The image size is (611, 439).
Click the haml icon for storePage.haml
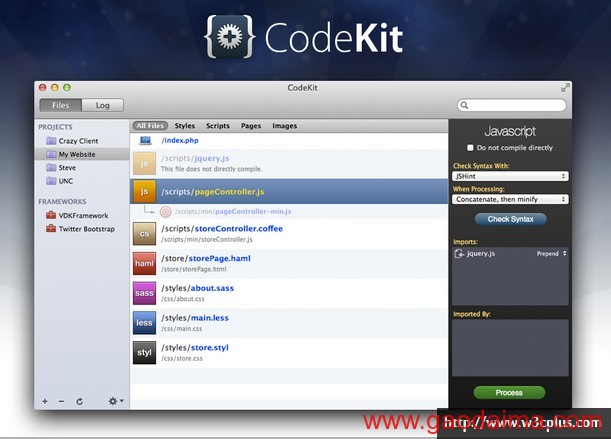[x=144, y=264]
